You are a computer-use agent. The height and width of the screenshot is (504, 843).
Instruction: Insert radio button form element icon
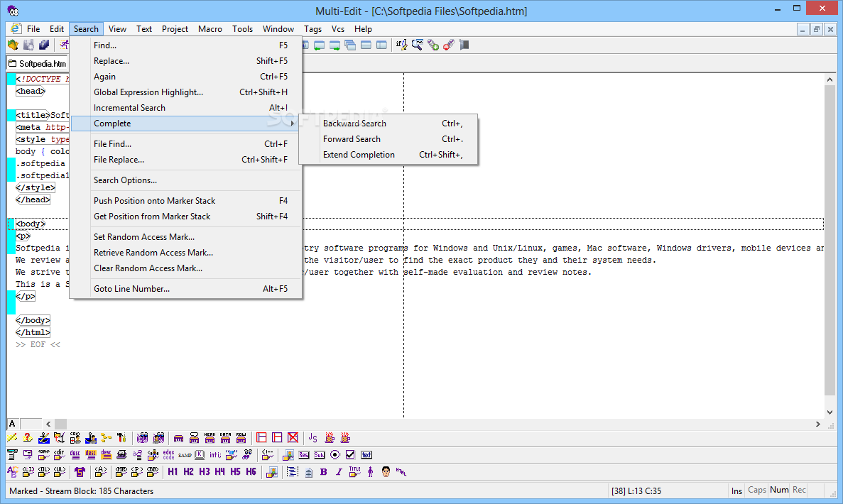pyautogui.click(x=335, y=454)
